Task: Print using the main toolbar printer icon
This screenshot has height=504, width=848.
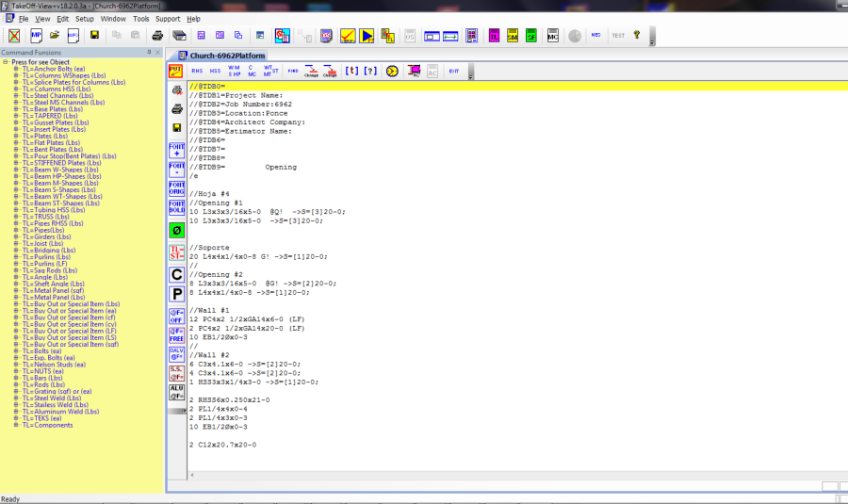Action: coord(157,36)
